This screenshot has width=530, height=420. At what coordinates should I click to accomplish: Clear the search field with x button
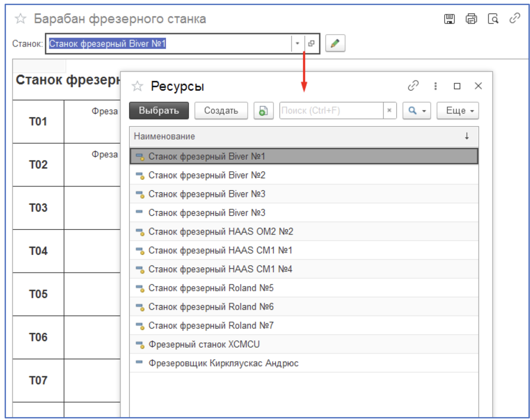coord(389,111)
